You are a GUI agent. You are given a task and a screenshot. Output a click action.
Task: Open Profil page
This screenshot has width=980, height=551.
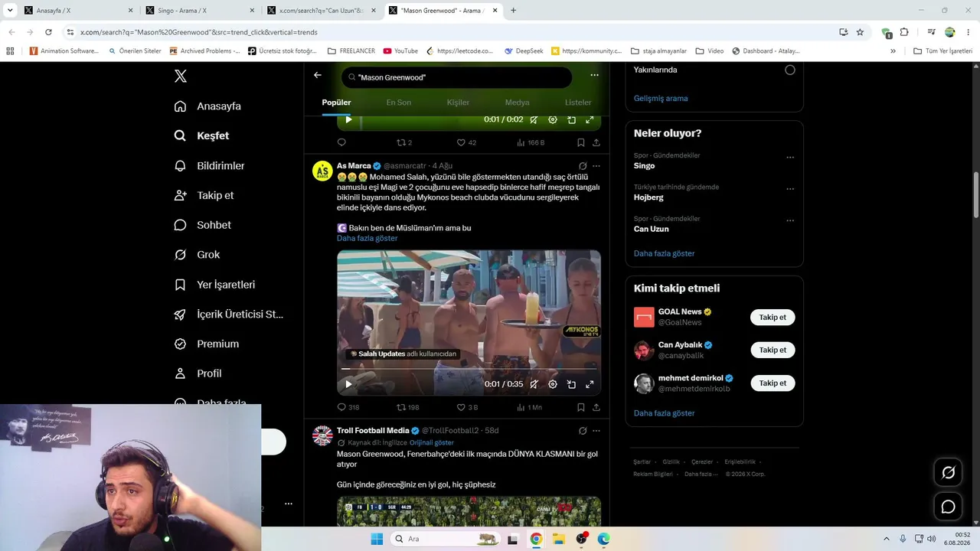click(x=198, y=373)
